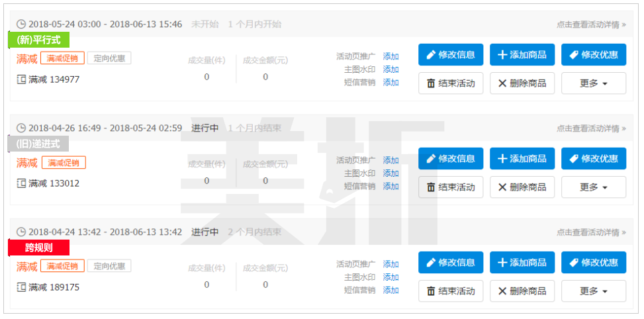View activity details of 2018-04-26 16:49 activity
This screenshot has height=319, width=644.
click(x=591, y=128)
